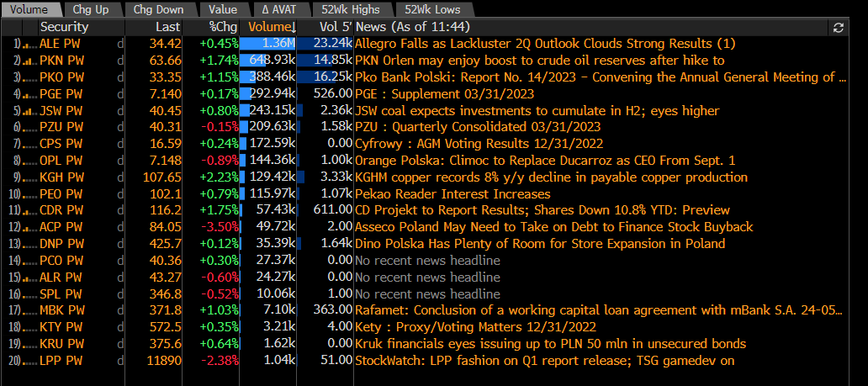This screenshot has width=868, height=386.
Task: Open Asseco Poland stock buyback headline
Action: (x=554, y=227)
